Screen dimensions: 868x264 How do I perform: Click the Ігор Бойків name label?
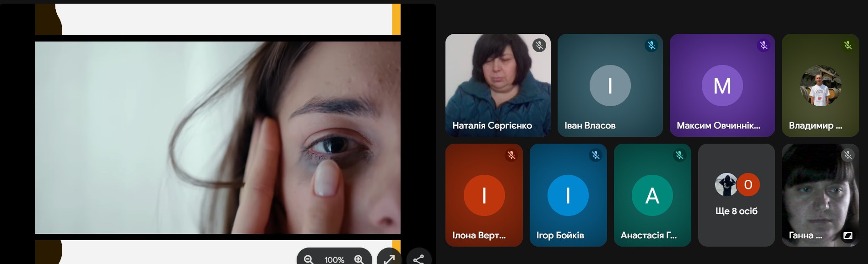560,235
